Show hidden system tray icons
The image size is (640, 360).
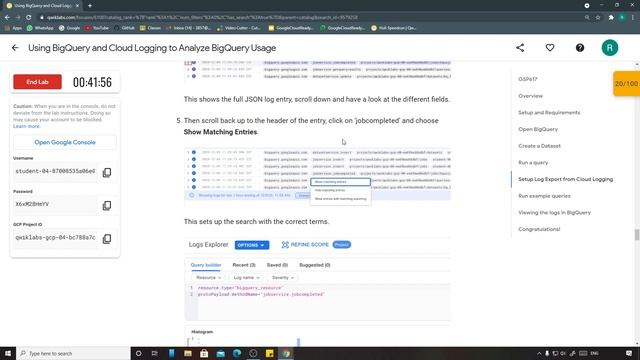click(539, 353)
